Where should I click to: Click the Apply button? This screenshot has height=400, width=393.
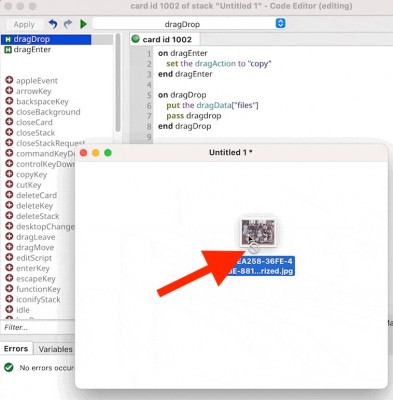[x=24, y=24]
